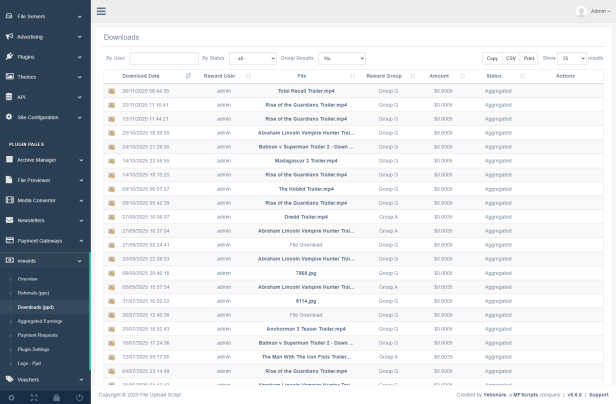This screenshot has width=616, height=404.
Task: Expand the Payment Gateways sidebar menu
Action: [45, 241]
